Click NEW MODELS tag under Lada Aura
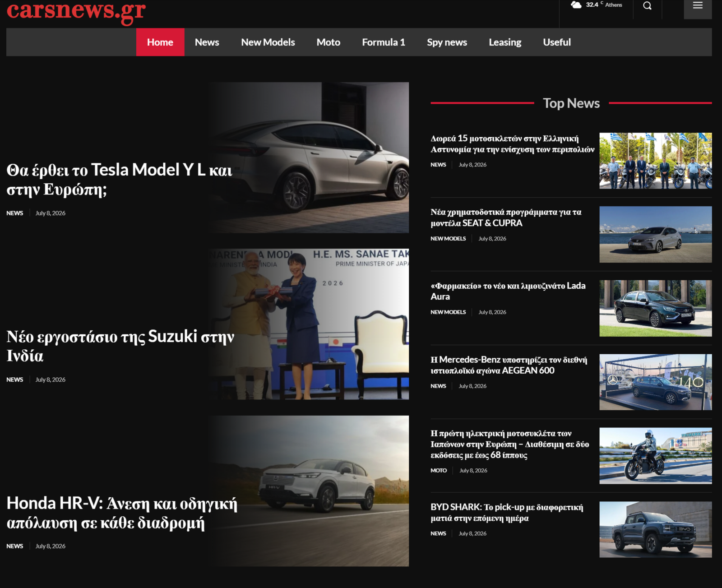Screen dimensions: 722x588 coord(448,312)
